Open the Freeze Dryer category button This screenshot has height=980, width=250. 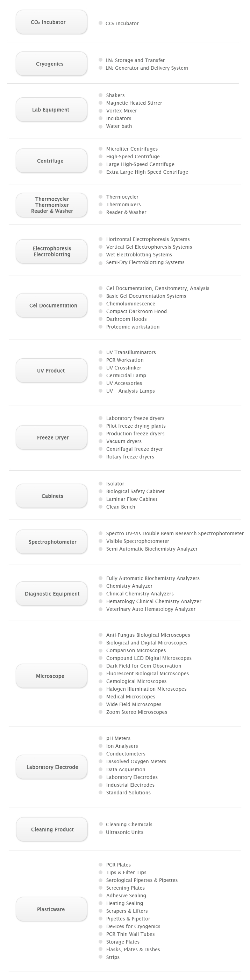(x=51, y=437)
